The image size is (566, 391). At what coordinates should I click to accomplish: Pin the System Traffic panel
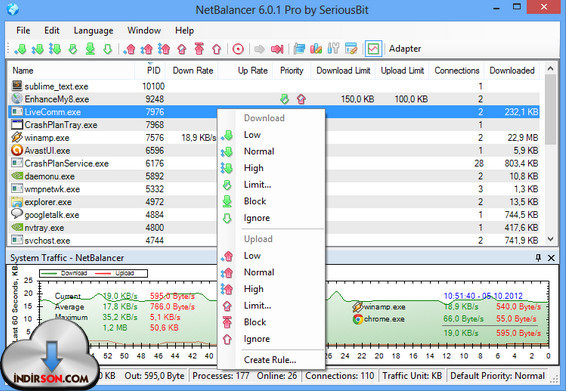pos(538,257)
